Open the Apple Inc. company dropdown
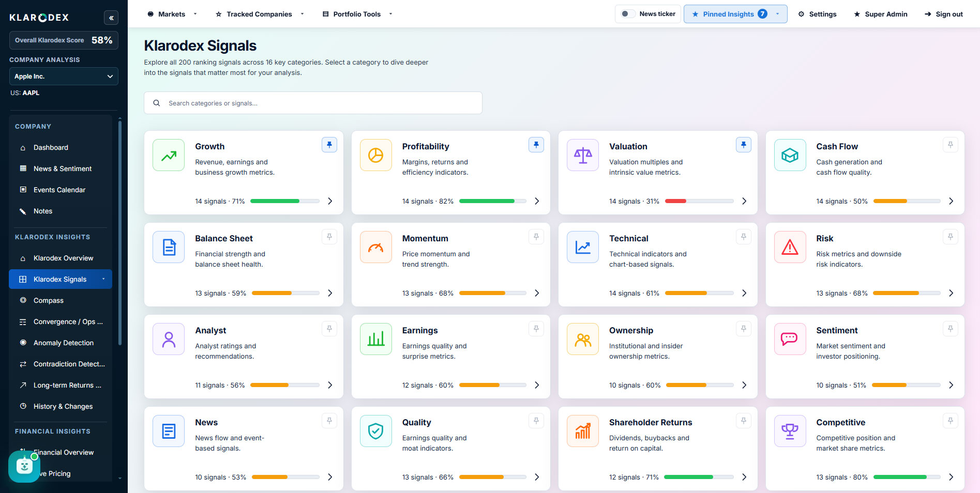 [64, 76]
